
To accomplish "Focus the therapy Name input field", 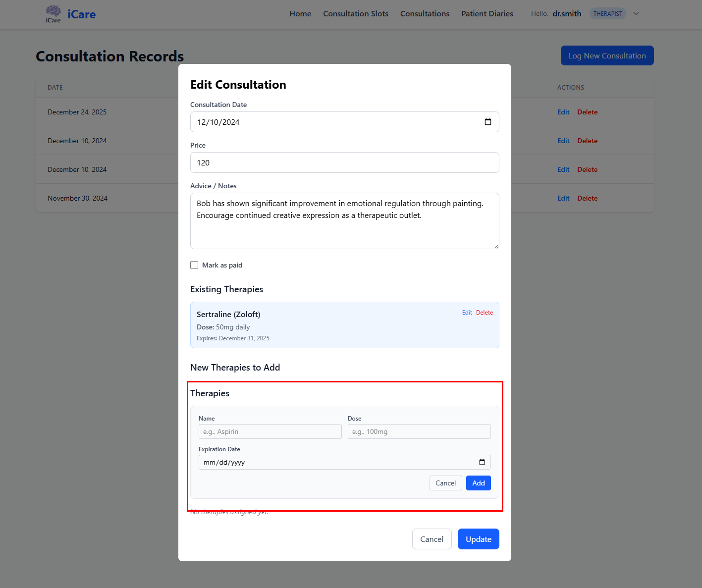I will tap(270, 431).
